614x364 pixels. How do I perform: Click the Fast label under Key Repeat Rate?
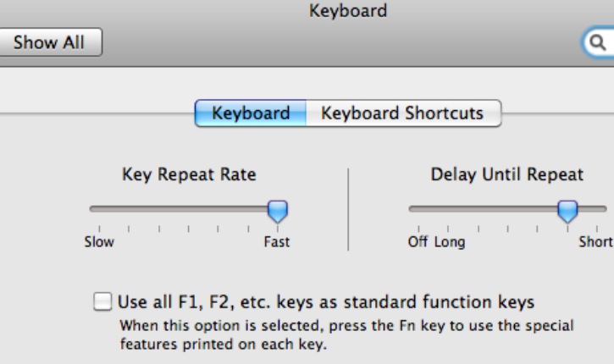pos(276,241)
